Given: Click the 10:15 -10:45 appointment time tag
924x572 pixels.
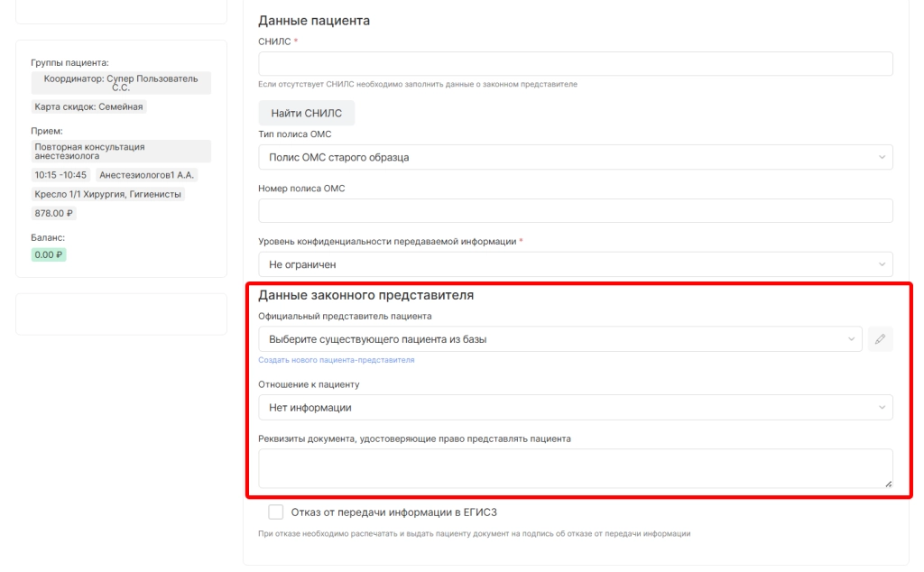Looking at the screenshot, I should pyautogui.click(x=60, y=175).
